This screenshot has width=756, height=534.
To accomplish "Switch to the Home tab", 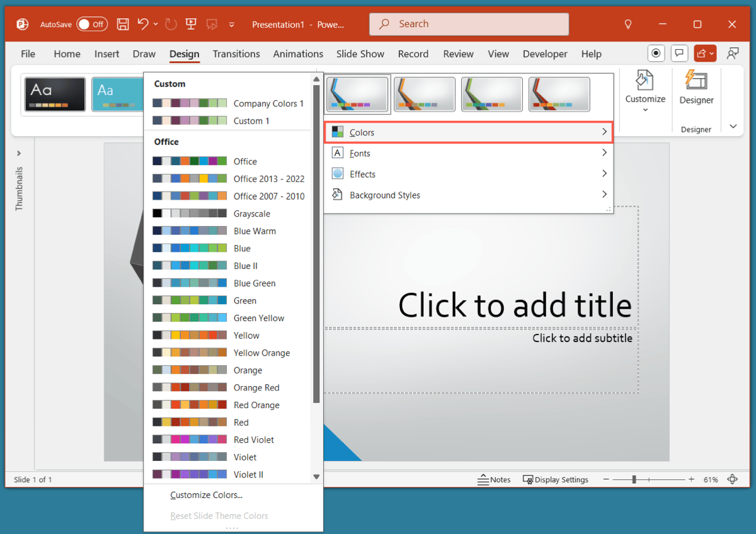I will pyautogui.click(x=67, y=54).
